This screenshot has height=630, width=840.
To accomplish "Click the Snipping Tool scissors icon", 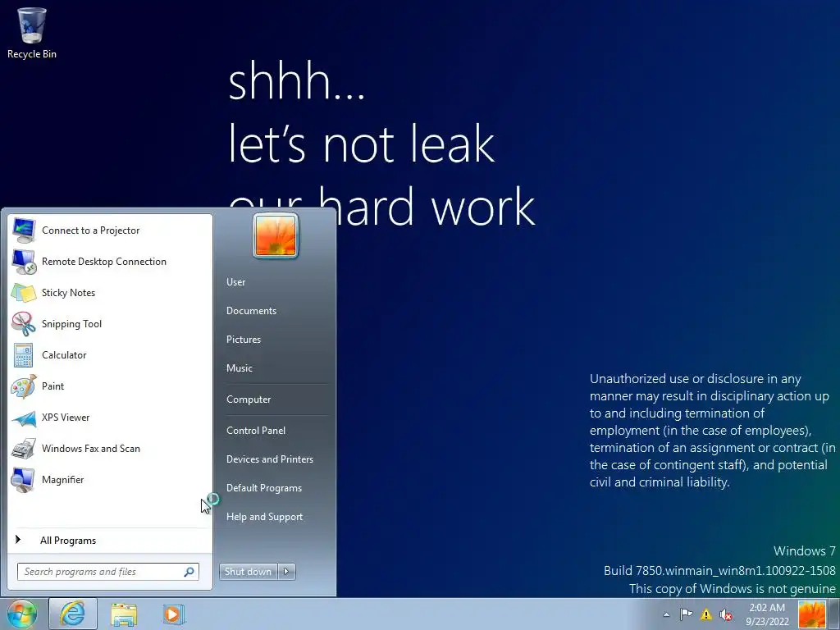I will (x=24, y=323).
